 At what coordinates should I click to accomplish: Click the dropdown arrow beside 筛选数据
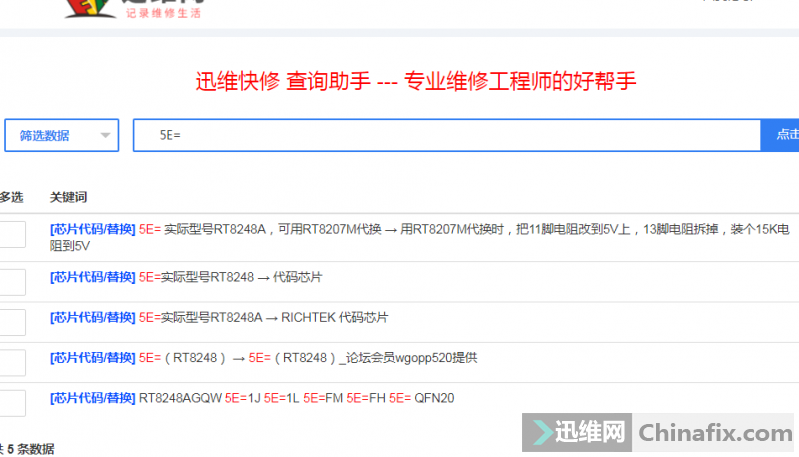[x=105, y=135]
